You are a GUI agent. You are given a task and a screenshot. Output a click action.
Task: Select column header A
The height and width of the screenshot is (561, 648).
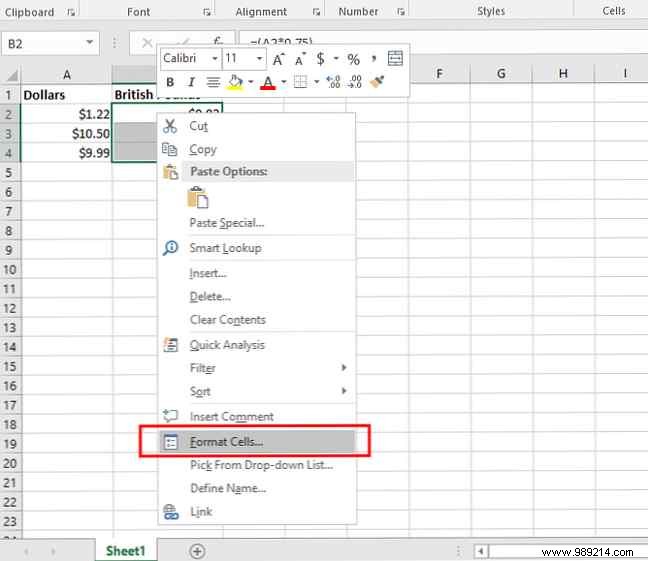coord(66,74)
